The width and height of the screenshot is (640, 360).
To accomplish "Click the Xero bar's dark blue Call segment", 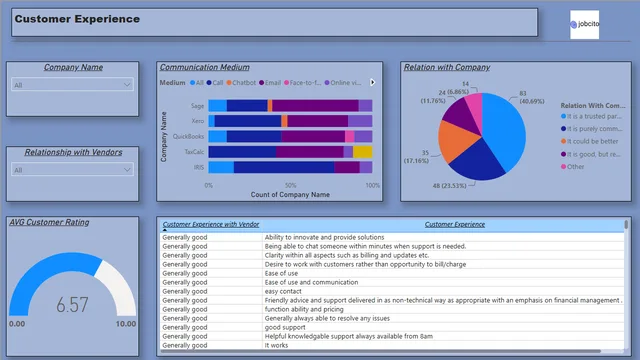I will tap(248, 121).
